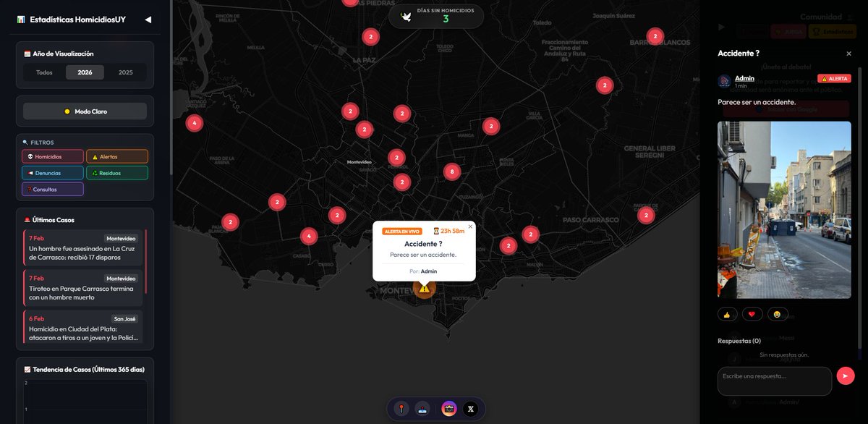Toggle the Denuncias filter

pyautogui.click(x=53, y=173)
